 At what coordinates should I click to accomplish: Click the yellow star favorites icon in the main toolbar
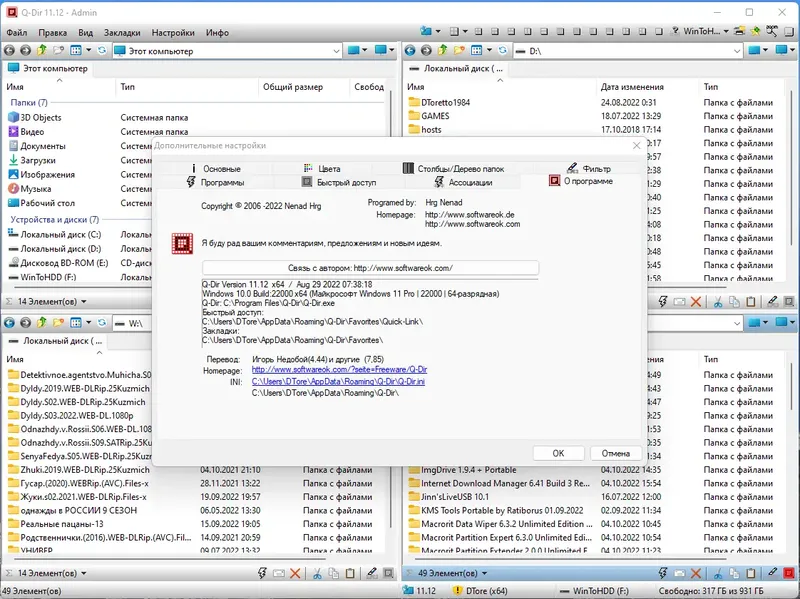(755, 32)
